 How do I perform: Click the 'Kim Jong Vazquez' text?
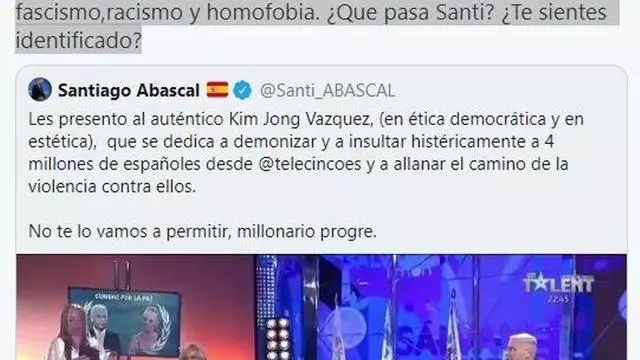[300, 119]
